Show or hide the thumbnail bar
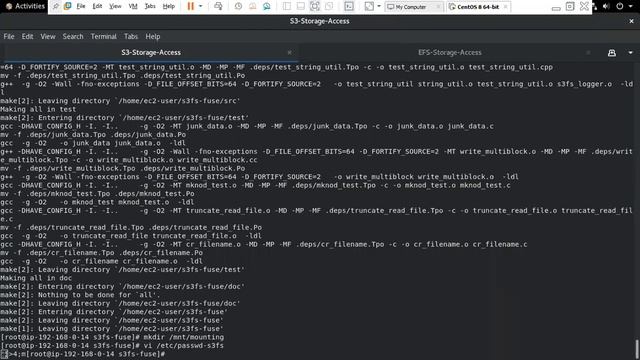 [301, 7]
